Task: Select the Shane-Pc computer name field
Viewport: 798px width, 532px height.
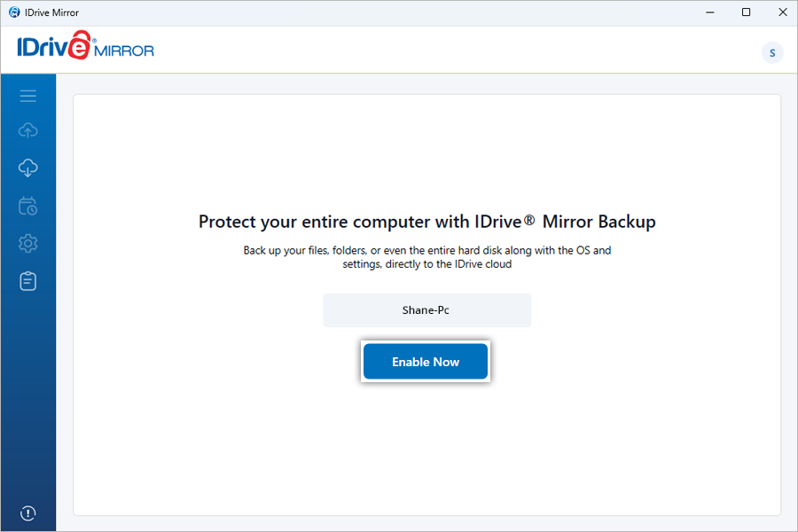Action: click(426, 311)
